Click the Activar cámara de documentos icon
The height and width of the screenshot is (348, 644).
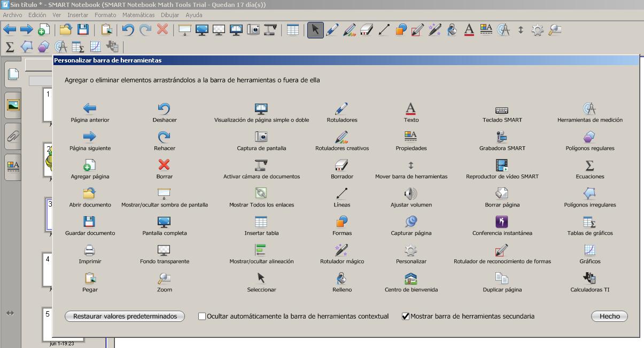coord(261,165)
